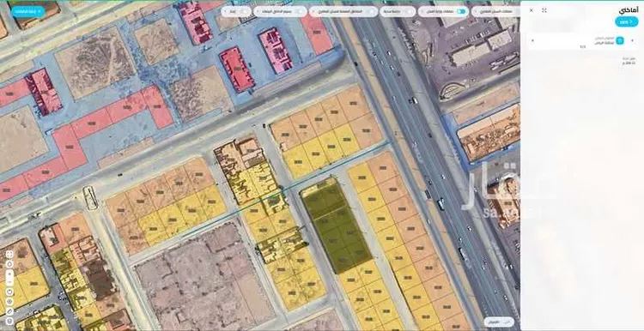Zoom in with the plus map control

tap(9, 274)
